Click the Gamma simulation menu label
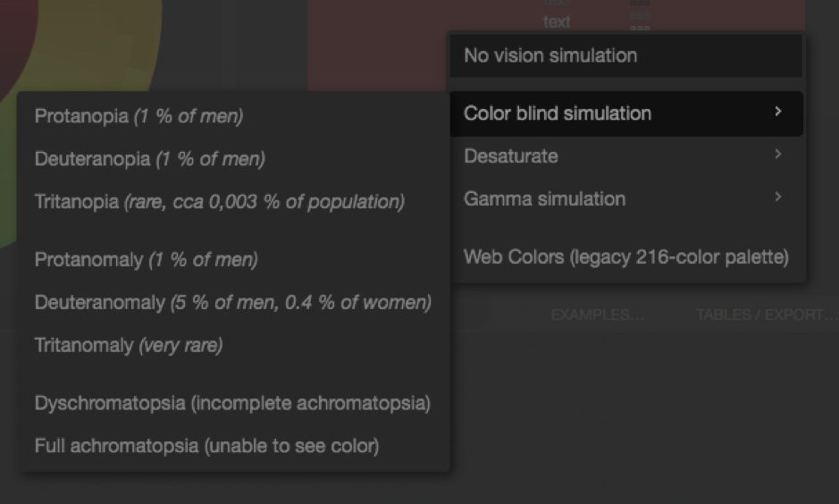 [x=544, y=199]
